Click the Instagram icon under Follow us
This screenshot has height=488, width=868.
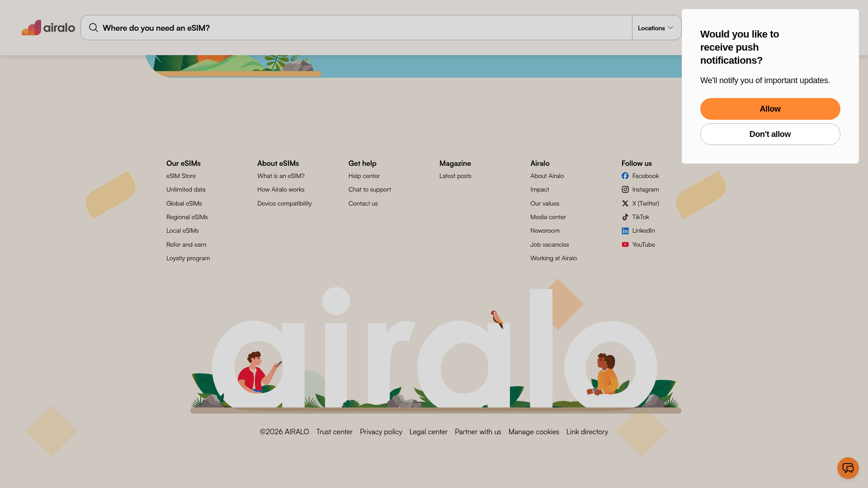625,189
